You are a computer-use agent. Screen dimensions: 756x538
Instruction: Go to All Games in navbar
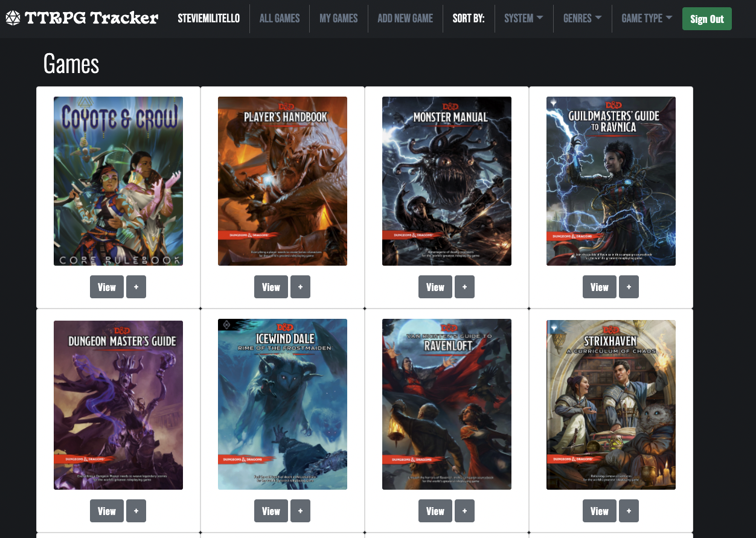click(280, 18)
